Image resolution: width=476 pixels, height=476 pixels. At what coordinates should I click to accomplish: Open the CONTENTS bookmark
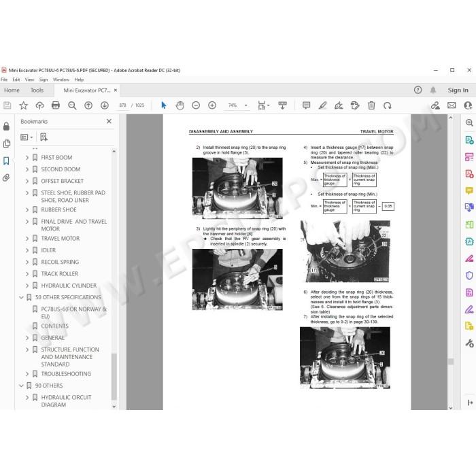(55, 326)
